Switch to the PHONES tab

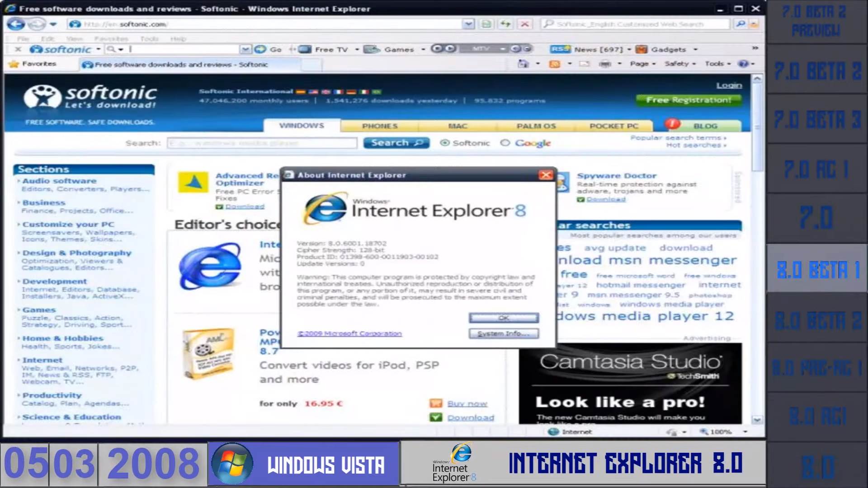pyautogui.click(x=380, y=126)
